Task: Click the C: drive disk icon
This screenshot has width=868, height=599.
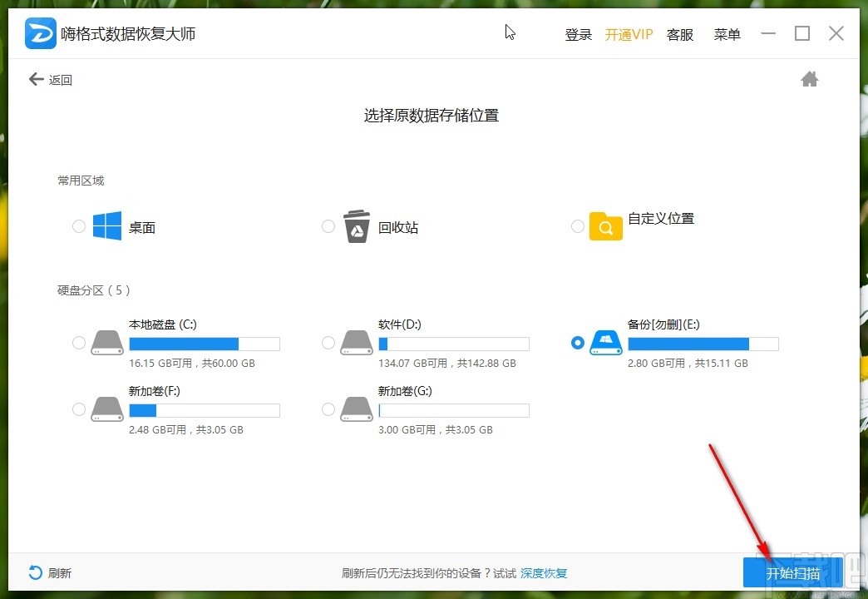Action: 107,343
